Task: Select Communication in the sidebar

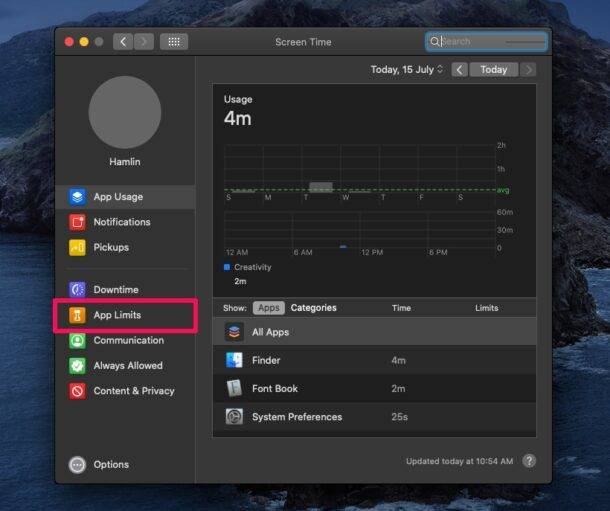Action: [125, 340]
